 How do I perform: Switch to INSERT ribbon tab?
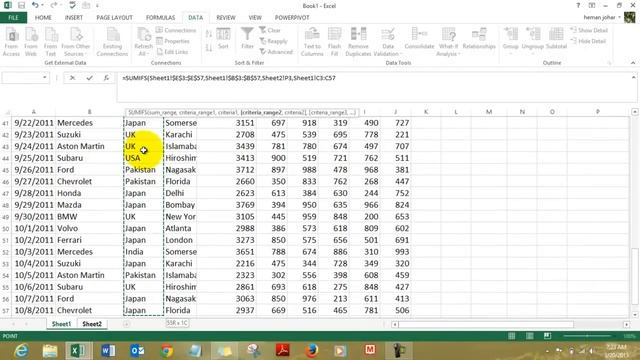(74, 18)
